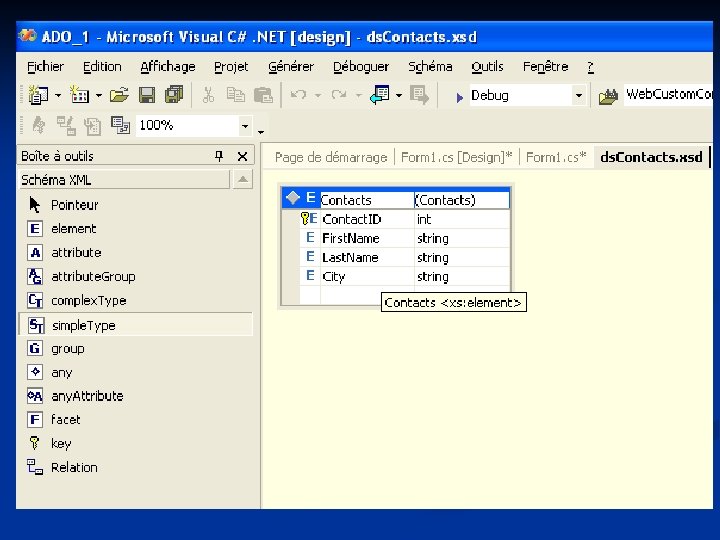Select the simpleType tool icon
Screen dimensions: 720x540
(x=36, y=325)
